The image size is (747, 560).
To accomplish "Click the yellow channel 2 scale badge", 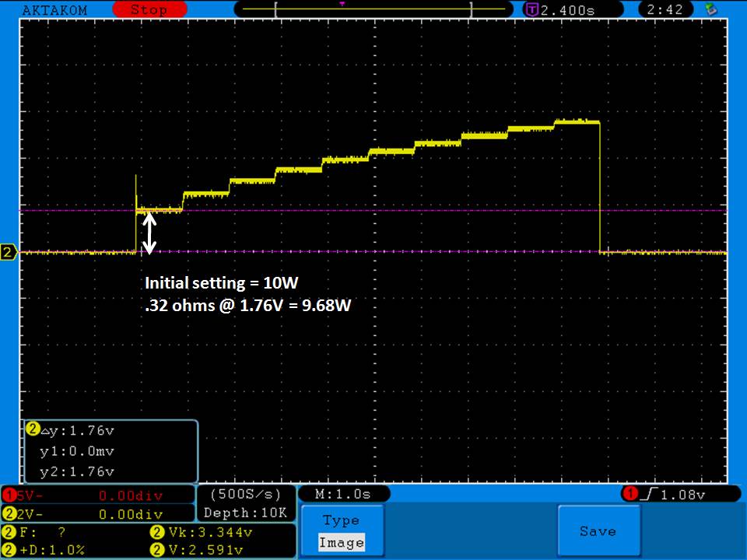I will click(9, 514).
